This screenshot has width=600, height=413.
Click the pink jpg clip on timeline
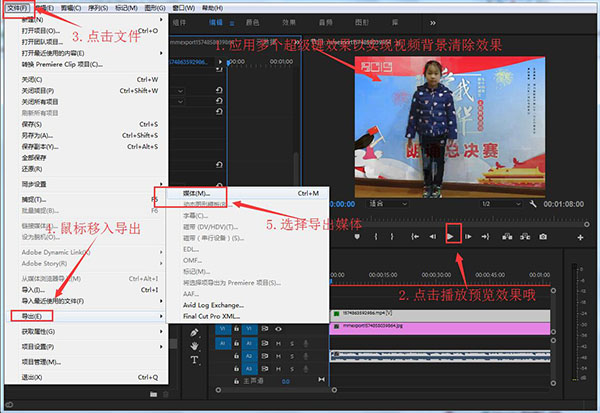pos(440,328)
